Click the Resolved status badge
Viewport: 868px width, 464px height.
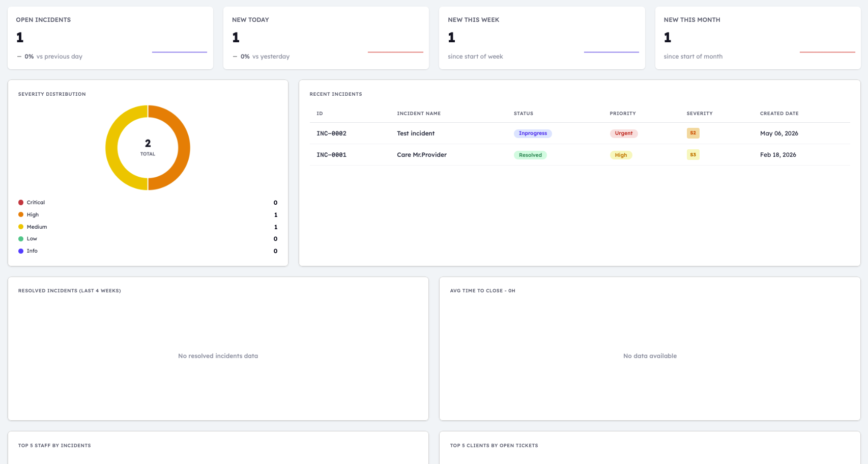point(530,155)
